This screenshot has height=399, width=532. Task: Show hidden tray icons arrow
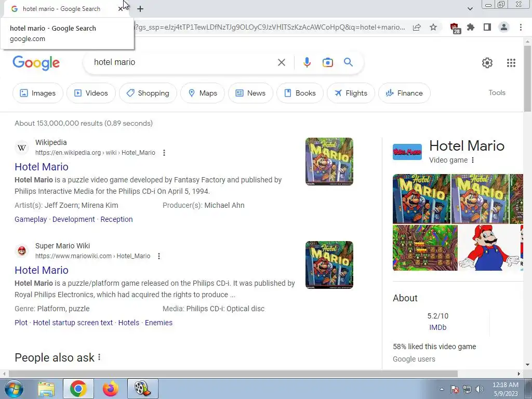(442, 389)
